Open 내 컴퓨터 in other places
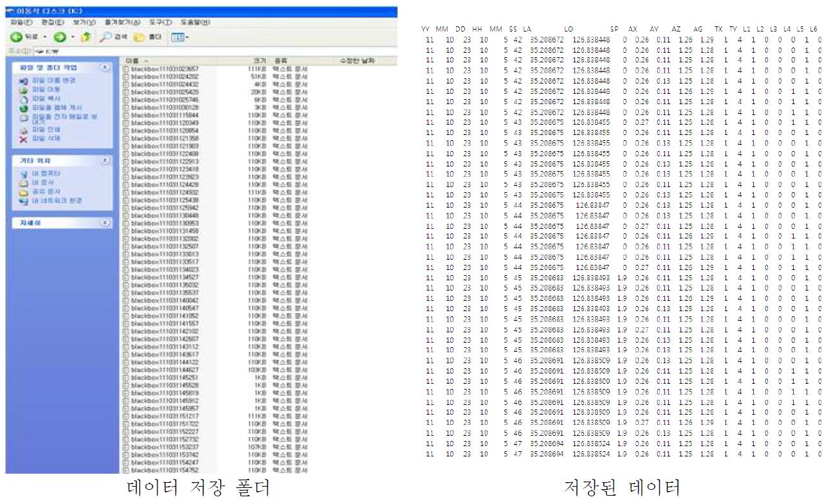 coord(45,174)
